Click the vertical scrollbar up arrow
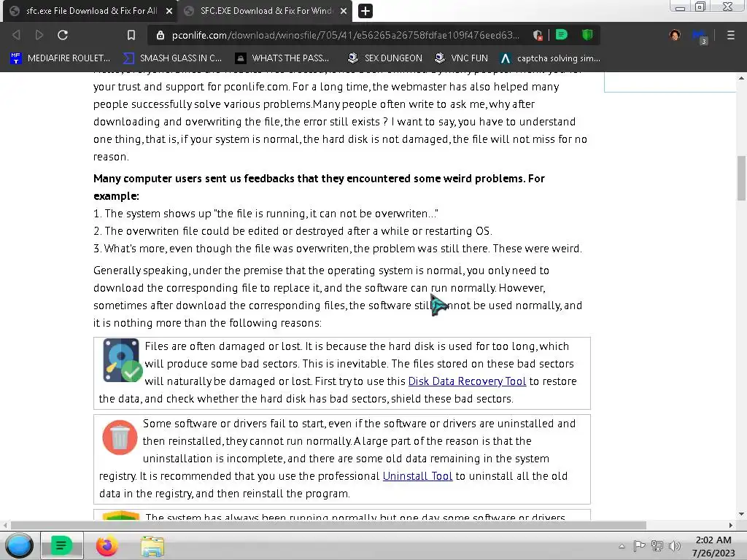Viewport: 747px width, 560px height. [741, 77]
